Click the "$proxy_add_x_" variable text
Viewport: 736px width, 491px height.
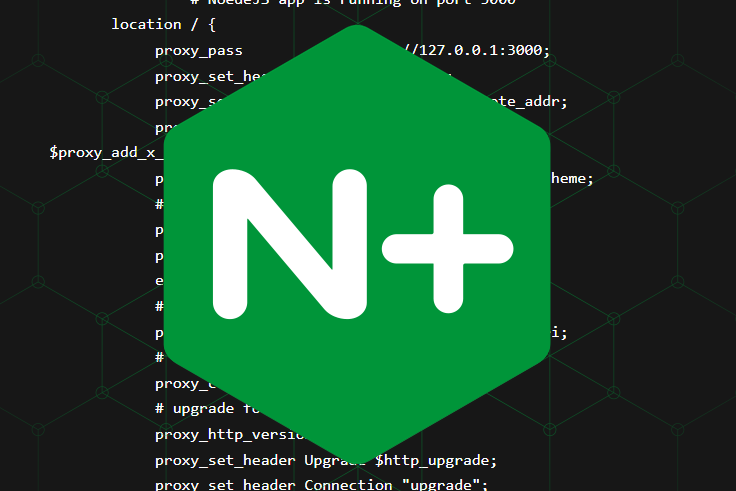(x=107, y=153)
